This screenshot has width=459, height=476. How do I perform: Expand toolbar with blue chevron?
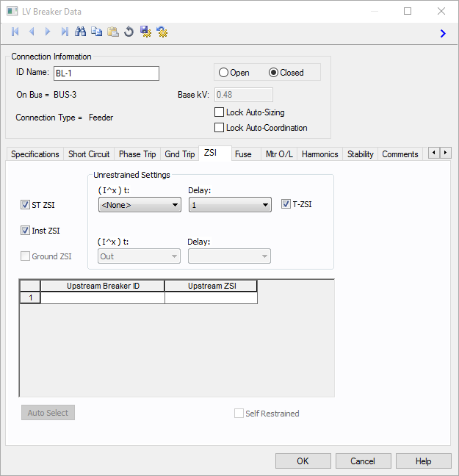pyautogui.click(x=443, y=33)
